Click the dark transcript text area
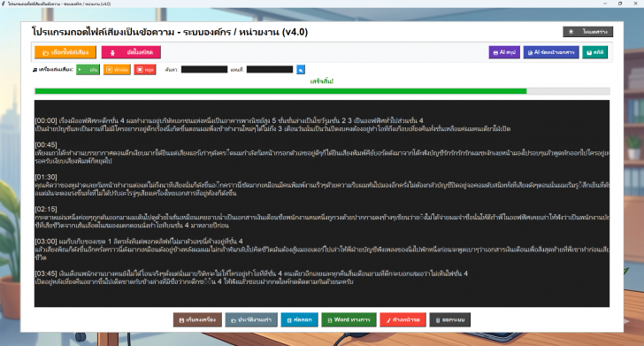This screenshot has height=346, width=644. click(322, 204)
